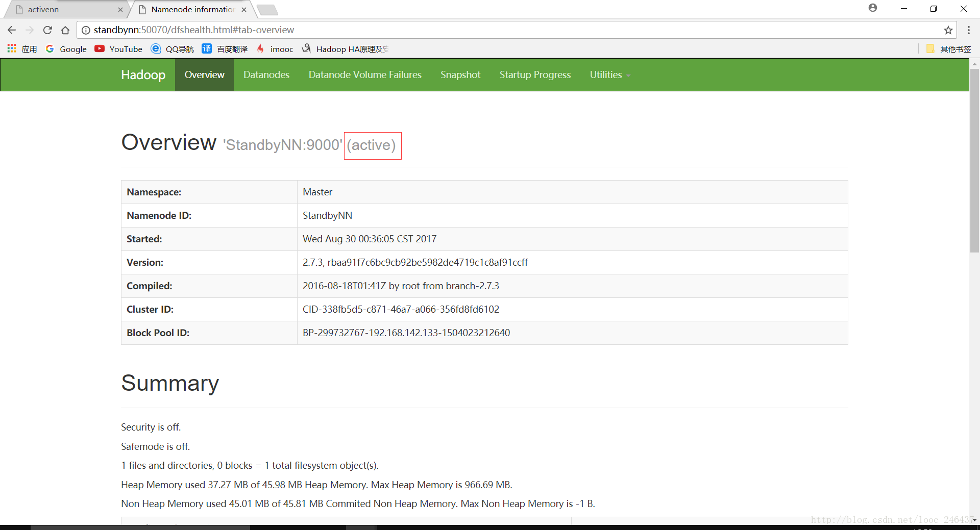The image size is (980, 530).
Task: Click the Started timestamp value
Action: click(x=370, y=239)
